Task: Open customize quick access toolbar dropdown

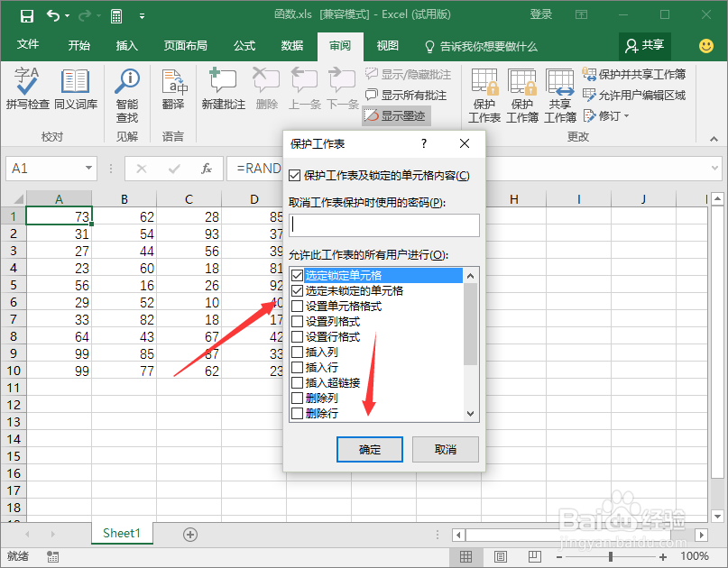Action: click(142, 16)
